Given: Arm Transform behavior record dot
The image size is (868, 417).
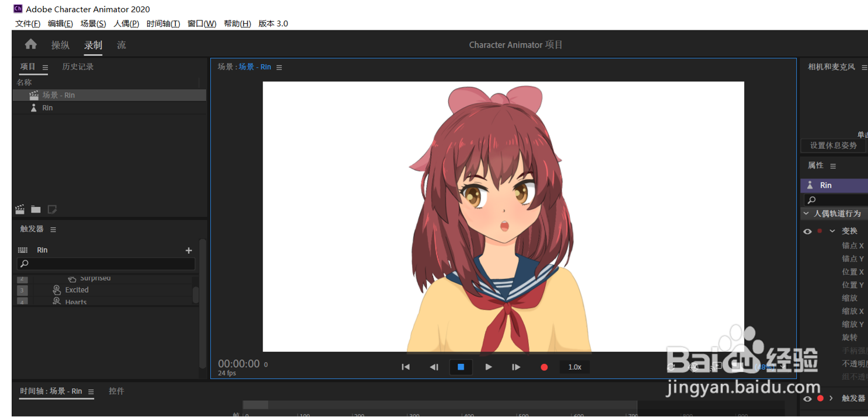Looking at the screenshot, I should point(820,231).
